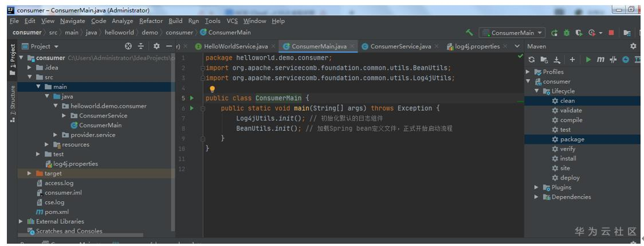644x246 pixels.
Task: Click the 1: Project side tool tab
Action: (x=13, y=59)
